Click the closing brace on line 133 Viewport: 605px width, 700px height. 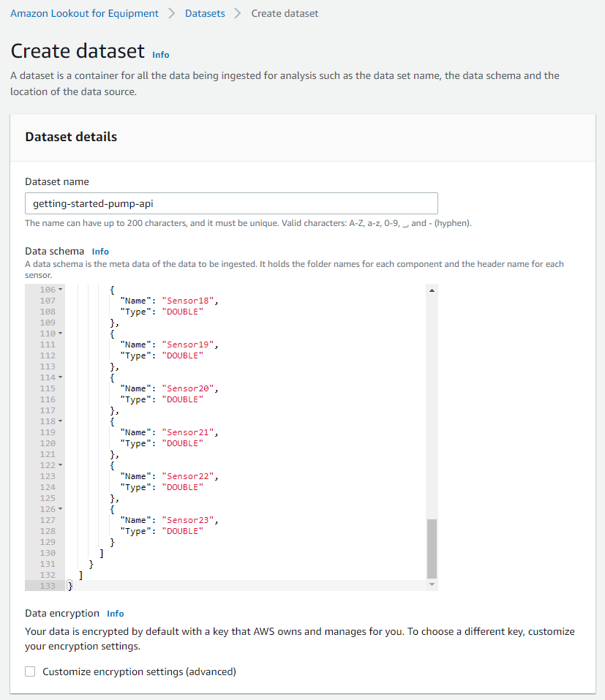(x=69, y=586)
